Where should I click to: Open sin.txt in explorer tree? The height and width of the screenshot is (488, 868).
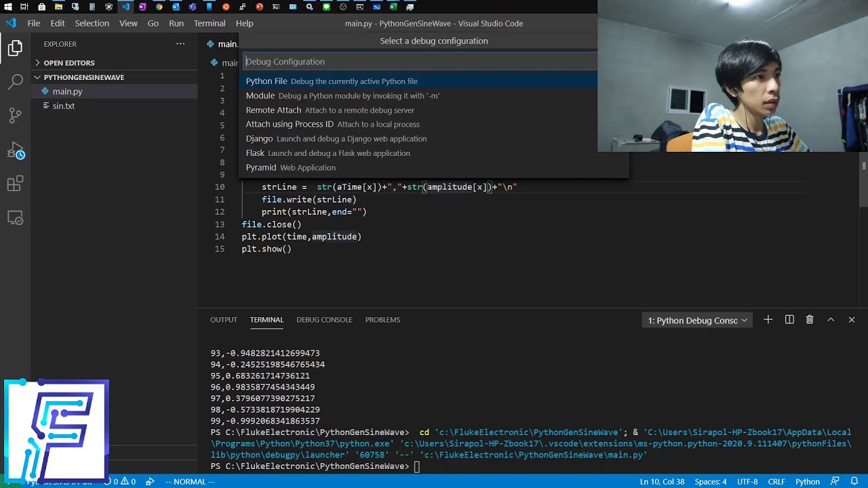pos(114,106)
